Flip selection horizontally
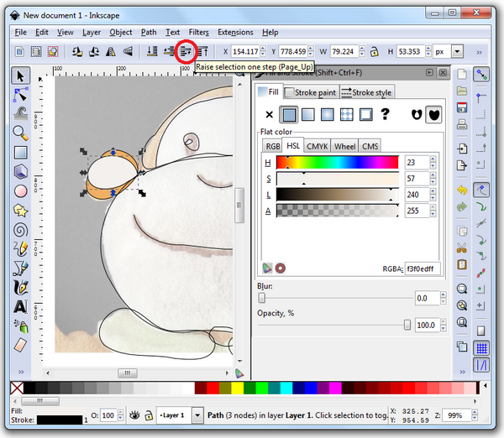 click(111, 51)
